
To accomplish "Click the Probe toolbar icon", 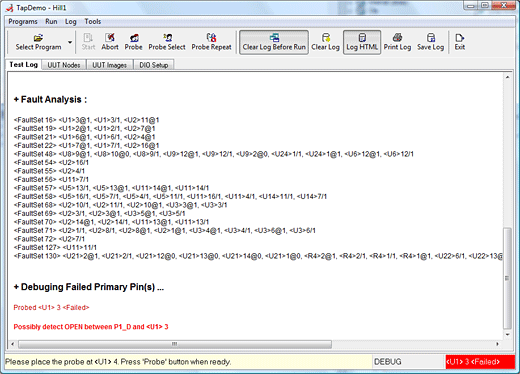I will tap(133, 42).
